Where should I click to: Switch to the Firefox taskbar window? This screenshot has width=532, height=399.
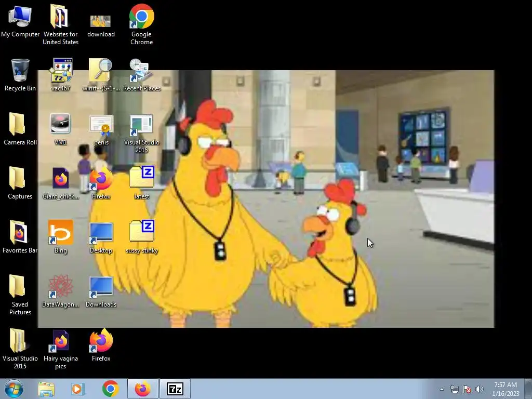click(x=143, y=389)
